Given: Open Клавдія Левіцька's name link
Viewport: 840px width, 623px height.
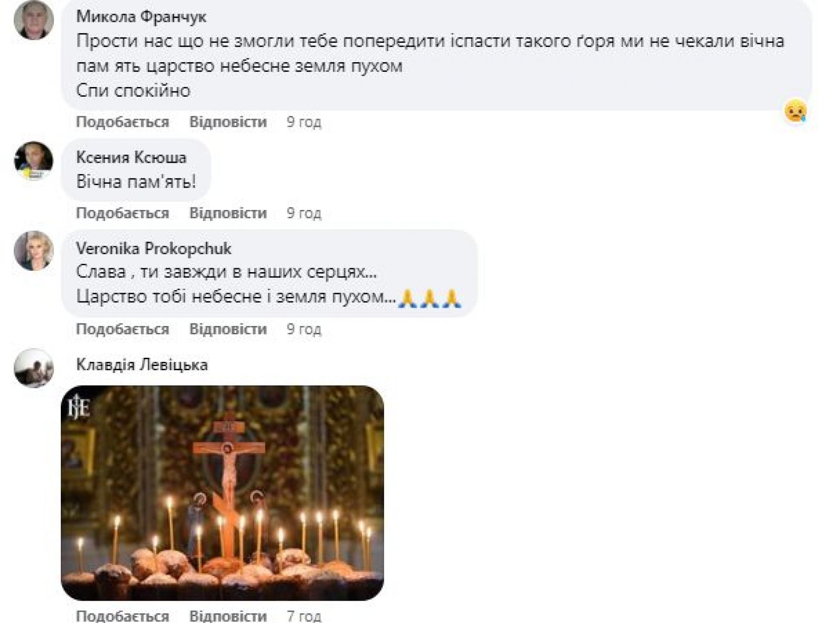Looking at the screenshot, I should click(142, 364).
